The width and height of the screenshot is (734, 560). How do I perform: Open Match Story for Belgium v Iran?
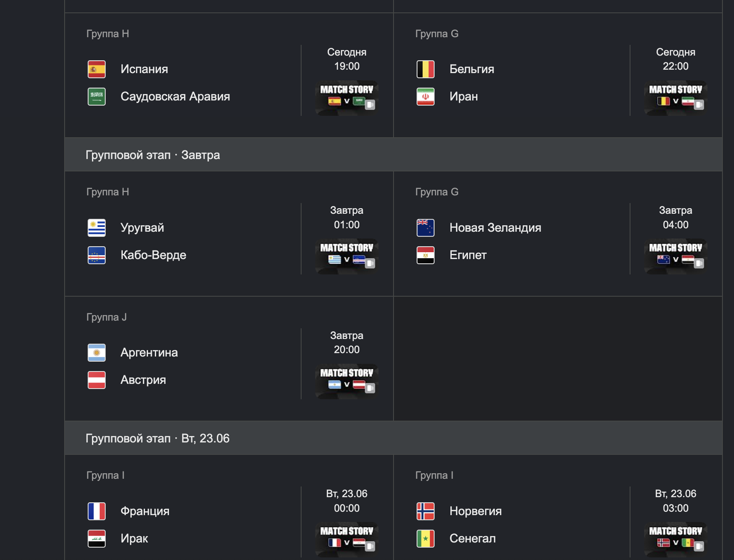pyautogui.click(x=676, y=98)
